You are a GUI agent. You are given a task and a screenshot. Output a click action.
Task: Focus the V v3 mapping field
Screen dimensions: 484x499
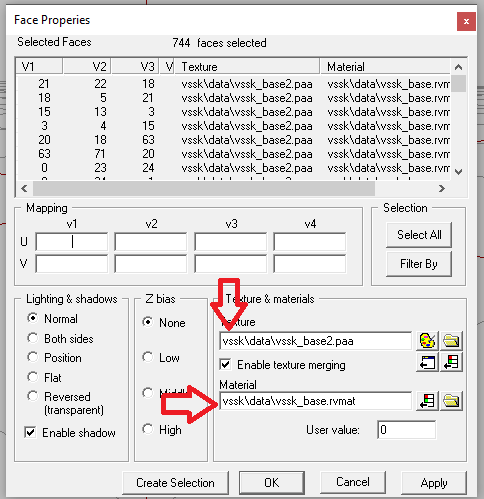point(231,264)
